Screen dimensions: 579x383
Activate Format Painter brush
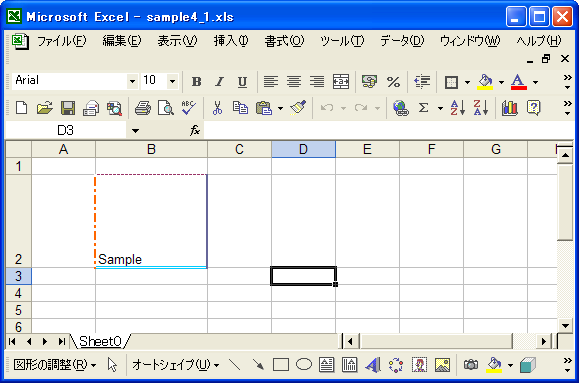pyautogui.click(x=298, y=108)
